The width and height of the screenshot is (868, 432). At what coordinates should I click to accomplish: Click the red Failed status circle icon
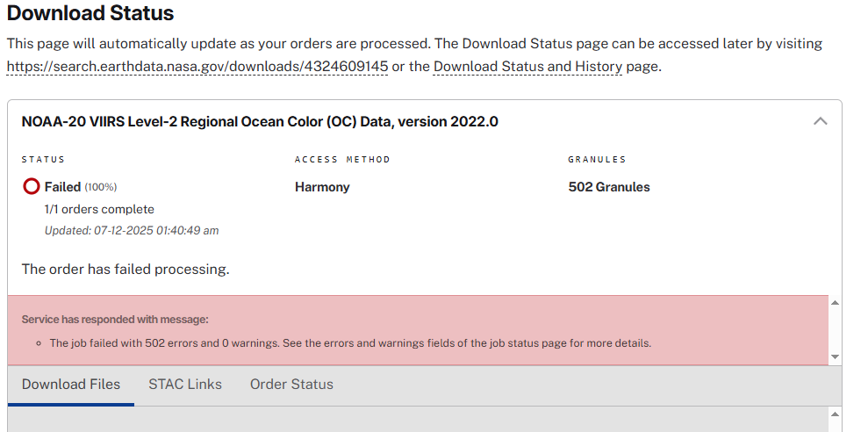31,186
